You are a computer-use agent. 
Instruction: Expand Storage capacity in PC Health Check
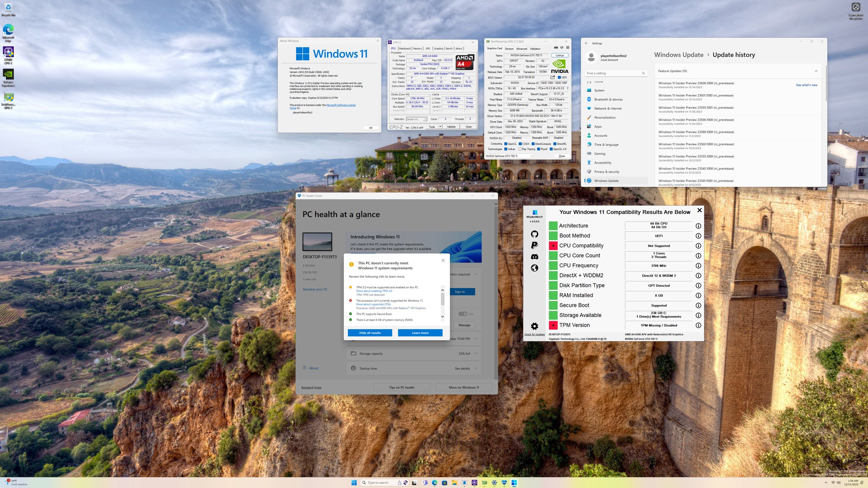(476, 353)
